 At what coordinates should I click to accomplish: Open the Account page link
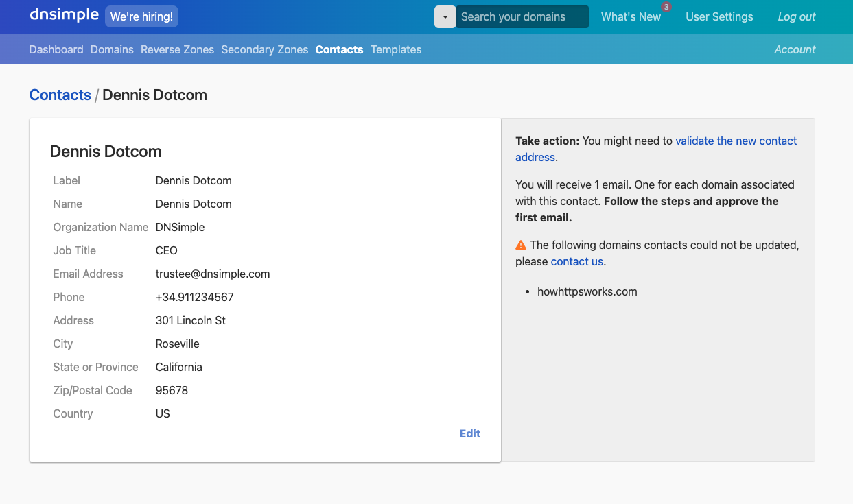pos(795,49)
